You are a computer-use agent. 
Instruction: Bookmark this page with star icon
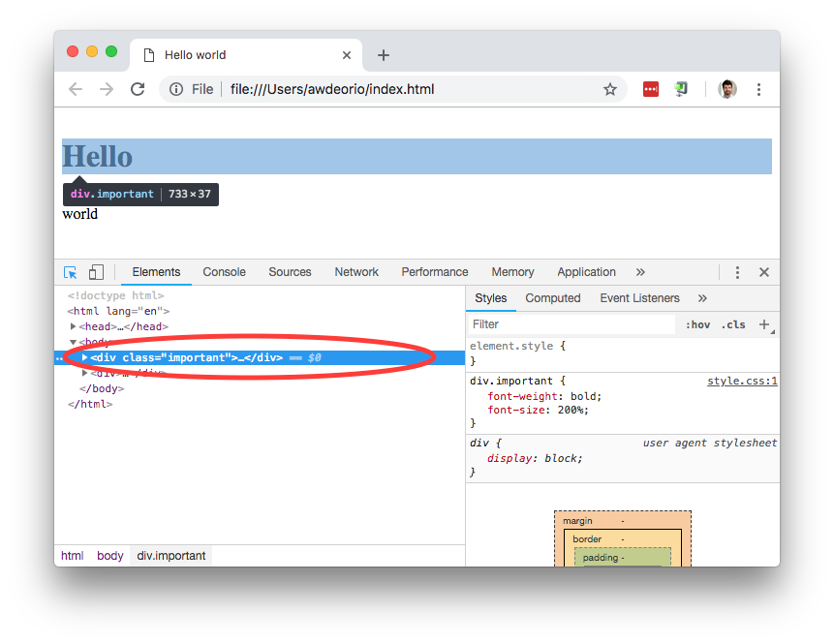[x=610, y=89]
